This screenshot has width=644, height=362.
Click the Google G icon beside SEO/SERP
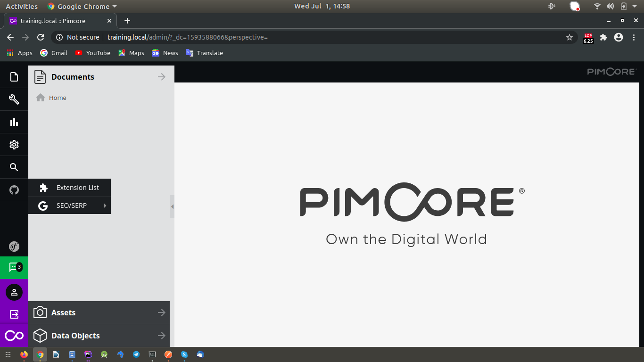(43, 206)
